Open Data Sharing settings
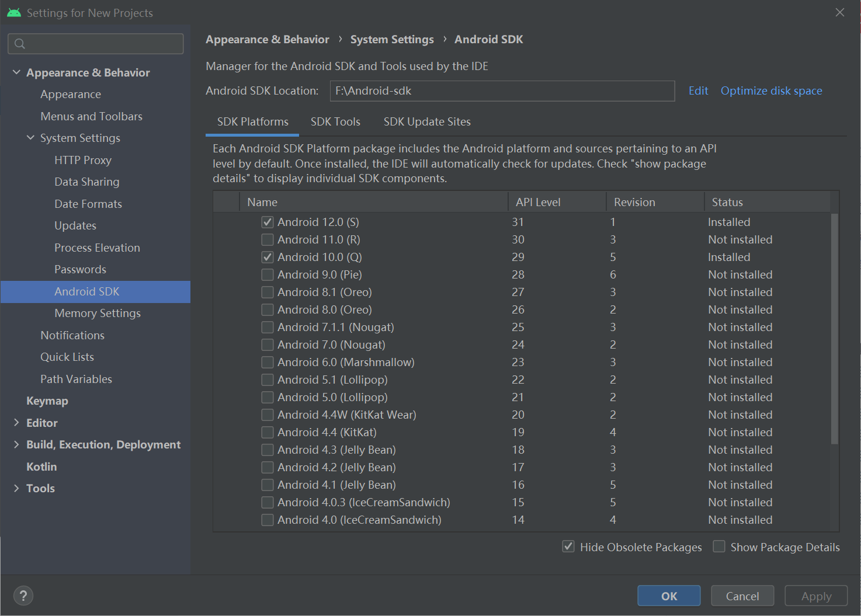This screenshot has height=616, width=861. pyautogui.click(x=87, y=182)
